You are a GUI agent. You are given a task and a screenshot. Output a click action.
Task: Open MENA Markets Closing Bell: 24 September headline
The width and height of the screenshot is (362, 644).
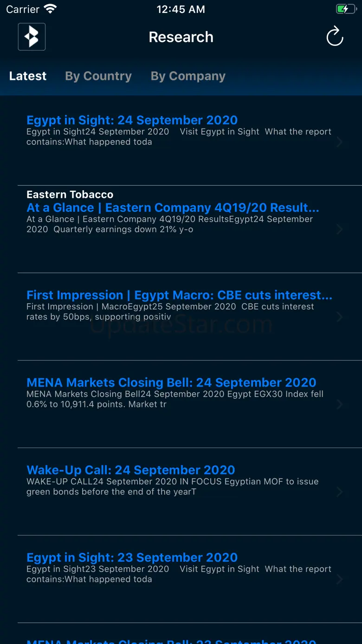[171, 383]
